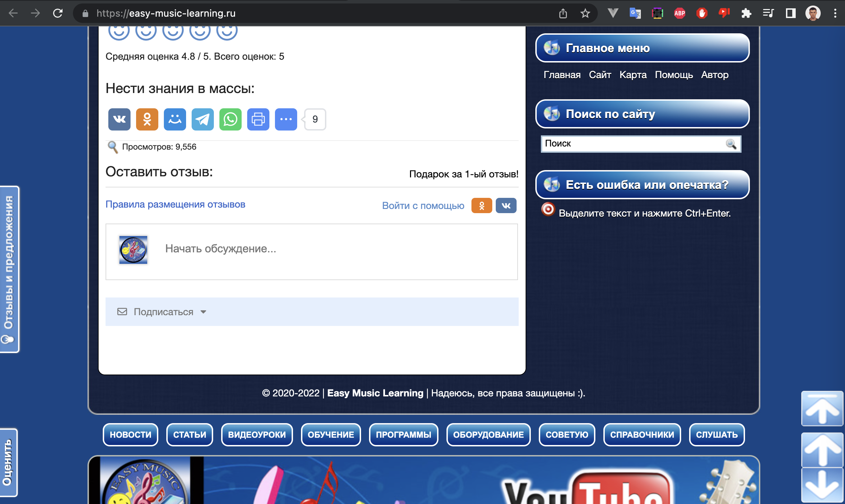Go to СОВЕТУЮ section
The height and width of the screenshot is (504, 845).
(567, 435)
